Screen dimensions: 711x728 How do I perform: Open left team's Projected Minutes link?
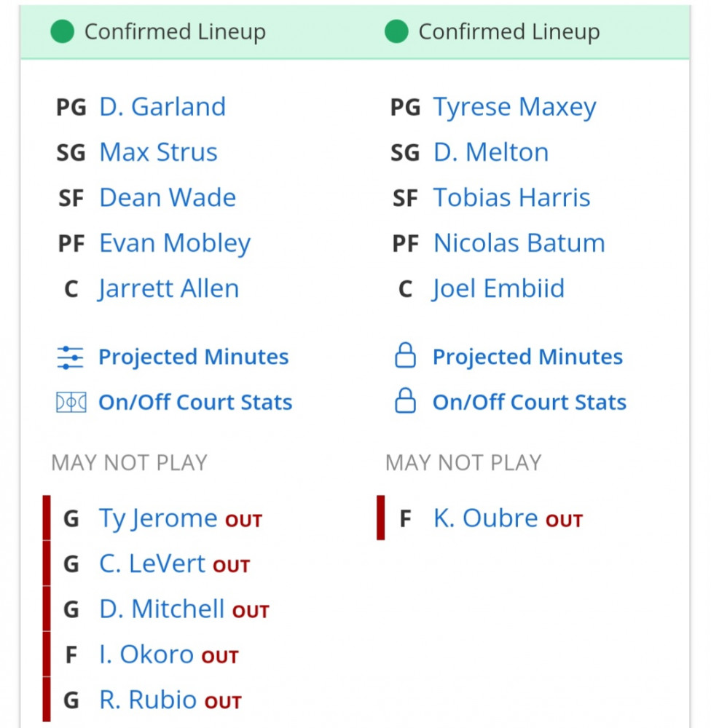pos(193,357)
